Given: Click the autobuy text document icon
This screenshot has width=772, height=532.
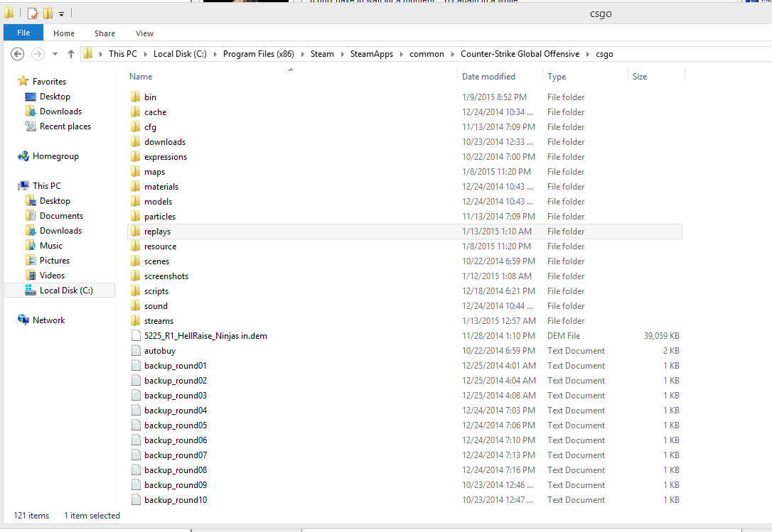Looking at the screenshot, I should 136,350.
